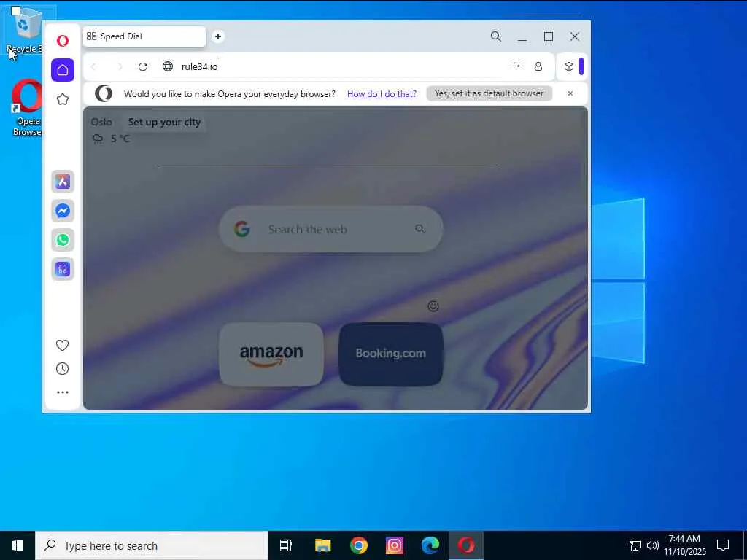The image size is (747, 560).
Task: Click the purple strip right of extensions icon
Action: point(581,66)
